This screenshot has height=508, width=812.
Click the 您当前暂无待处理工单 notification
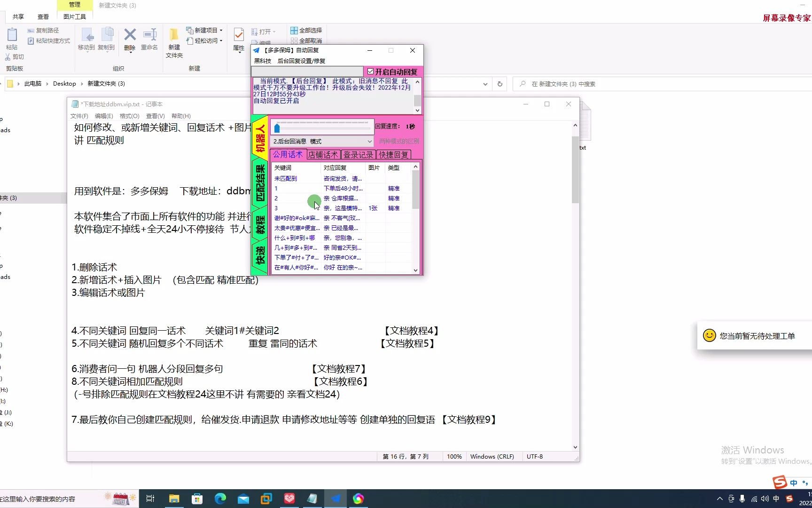click(755, 336)
